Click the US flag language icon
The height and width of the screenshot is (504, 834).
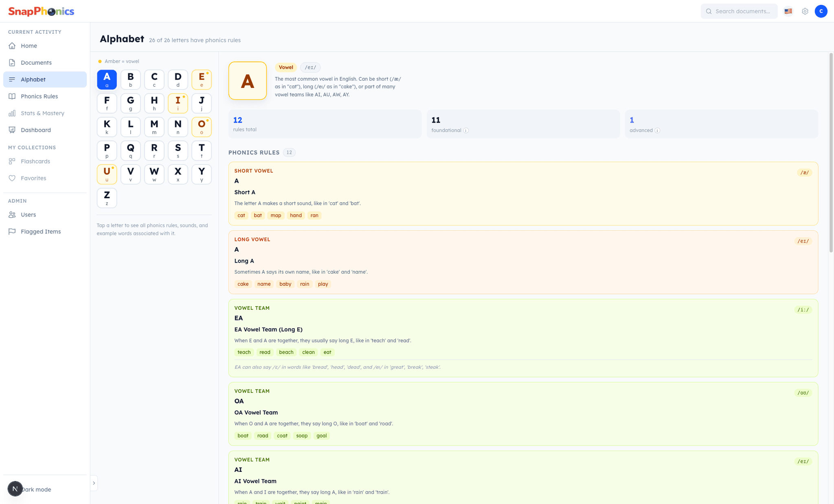(788, 11)
